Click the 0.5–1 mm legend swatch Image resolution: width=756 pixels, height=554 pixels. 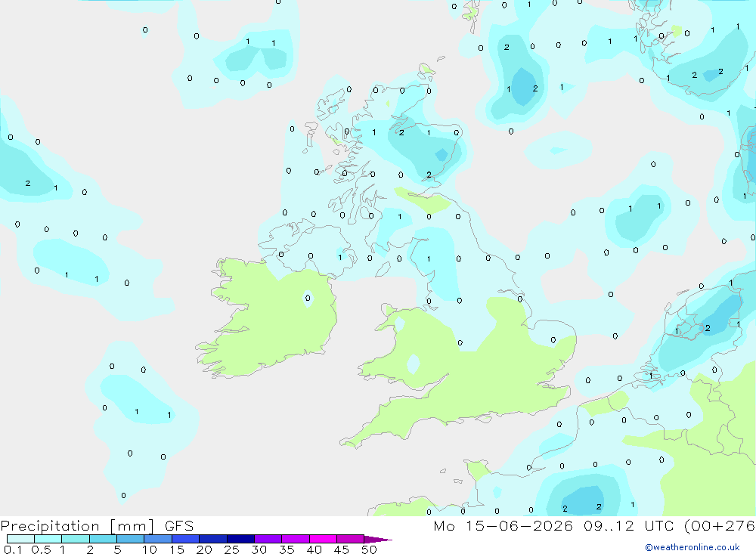[48, 539]
